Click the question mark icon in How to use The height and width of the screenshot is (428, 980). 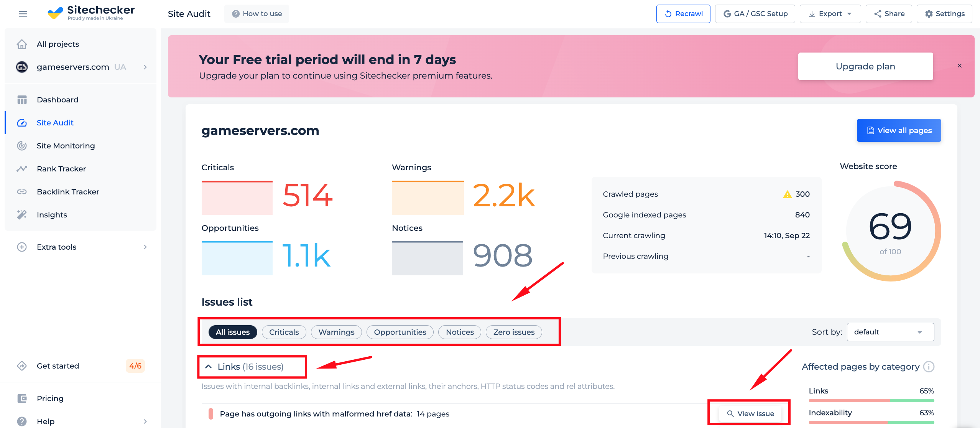tap(236, 14)
